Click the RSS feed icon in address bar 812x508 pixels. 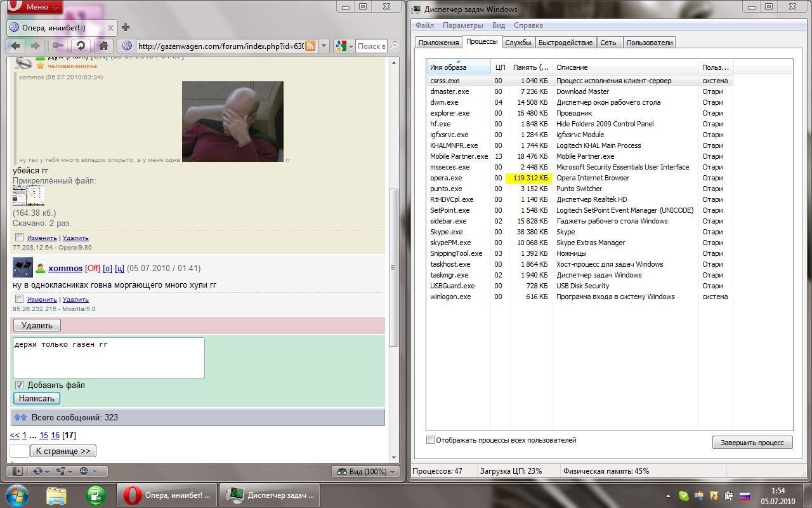pyautogui.click(x=310, y=46)
